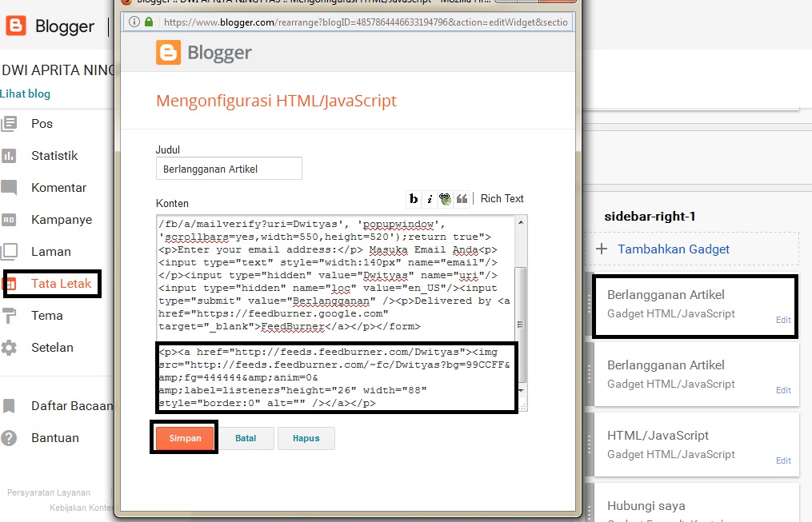Click the Konten textarea scrollbar thumb
The height and width of the screenshot is (522, 812).
click(x=521, y=325)
